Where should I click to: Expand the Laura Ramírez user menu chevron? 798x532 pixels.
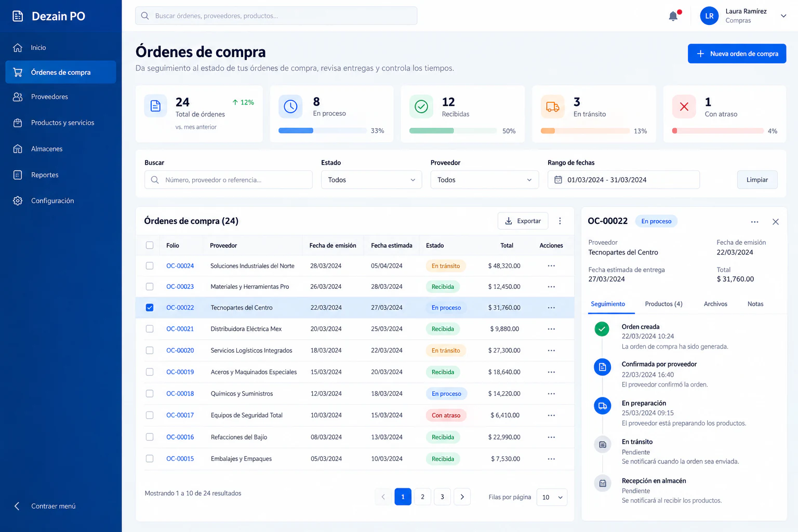coord(783,16)
